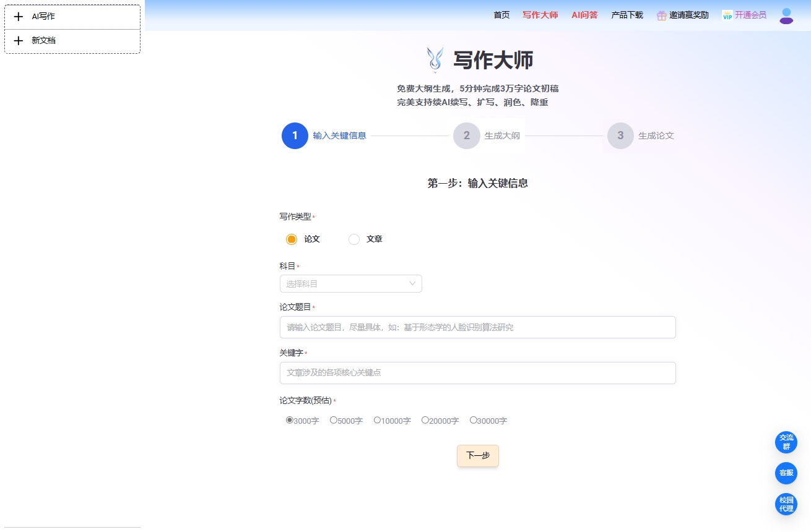This screenshot has height=532, width=811.
Task: Click the 生成大纲 step label
Action: pos(502,136)
